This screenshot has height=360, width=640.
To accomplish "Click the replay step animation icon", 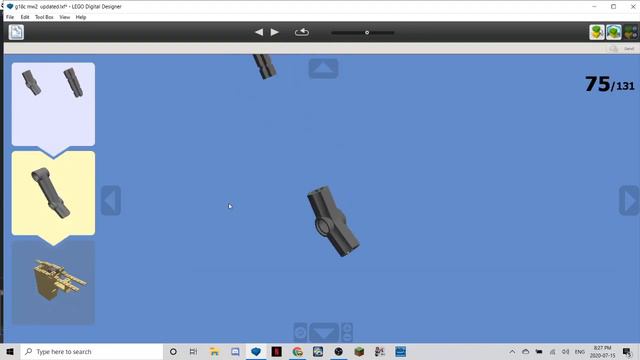I will (x=302, y=32).
